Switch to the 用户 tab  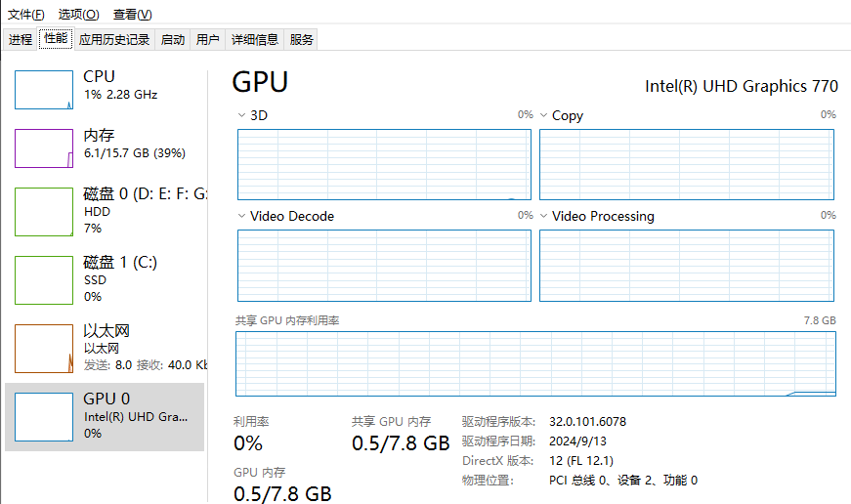pyautogui.click(x=207, y=40)
